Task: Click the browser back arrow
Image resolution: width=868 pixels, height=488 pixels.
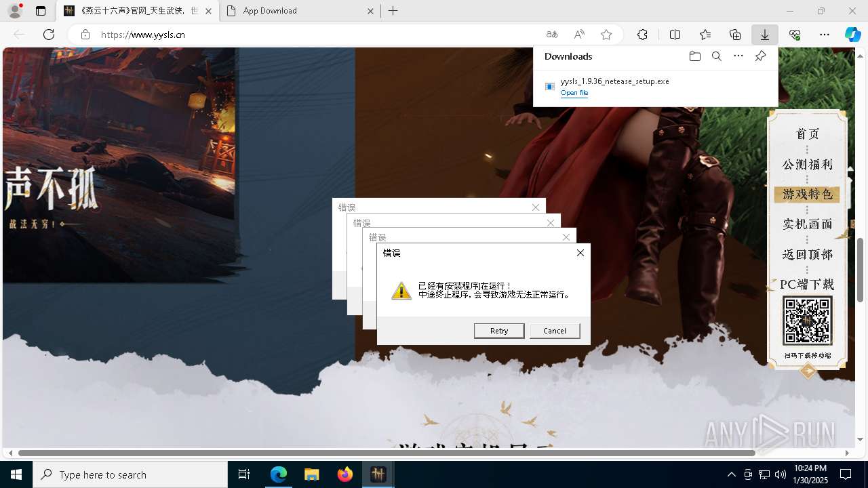Action: [x=19, y=35]
